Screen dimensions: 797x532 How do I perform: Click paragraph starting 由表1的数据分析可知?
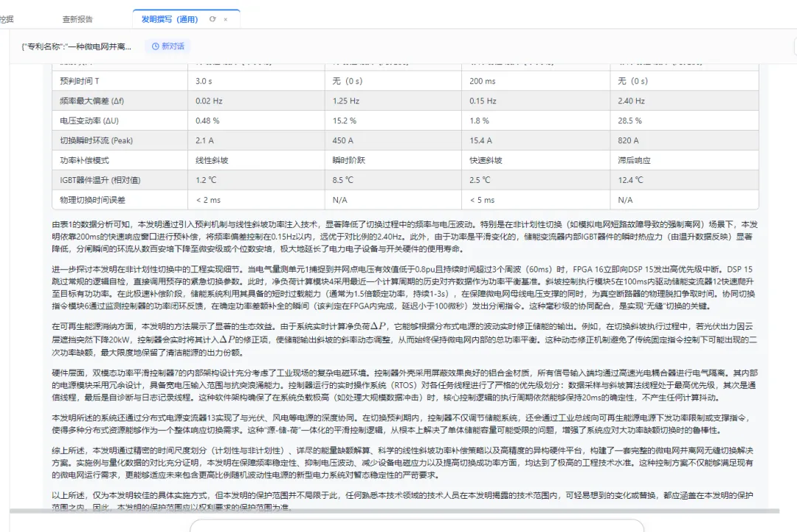click(x=404, y=236)
